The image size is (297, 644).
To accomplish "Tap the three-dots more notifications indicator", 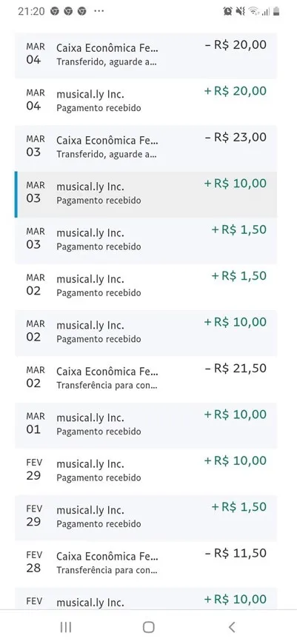I will coord(99,11).
